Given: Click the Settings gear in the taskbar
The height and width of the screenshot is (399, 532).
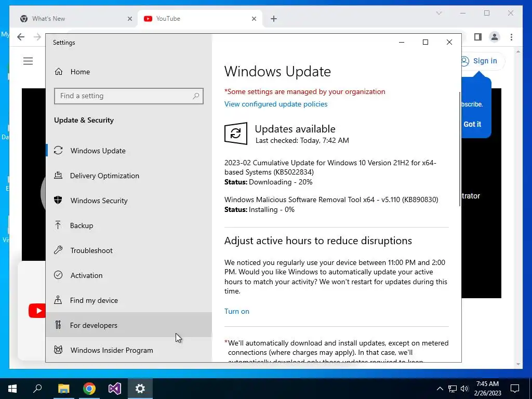Looking at the screenshot, I should click(140, 389).
